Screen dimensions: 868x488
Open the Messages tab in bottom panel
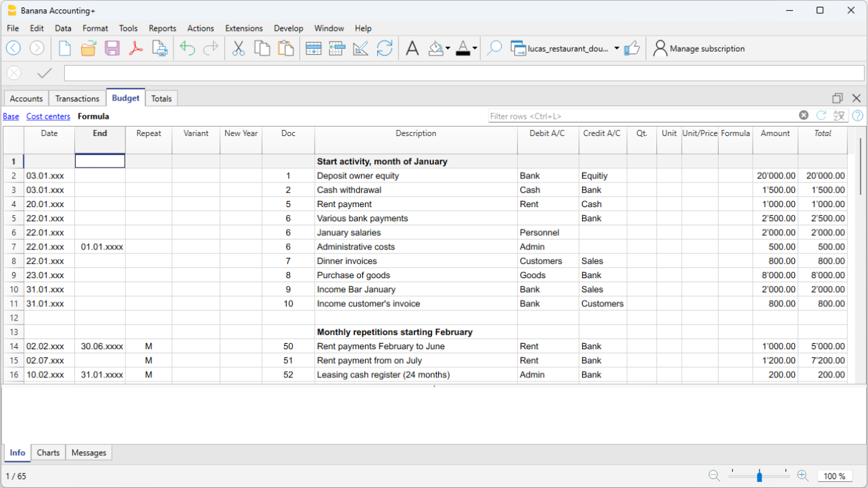point(89,452)
